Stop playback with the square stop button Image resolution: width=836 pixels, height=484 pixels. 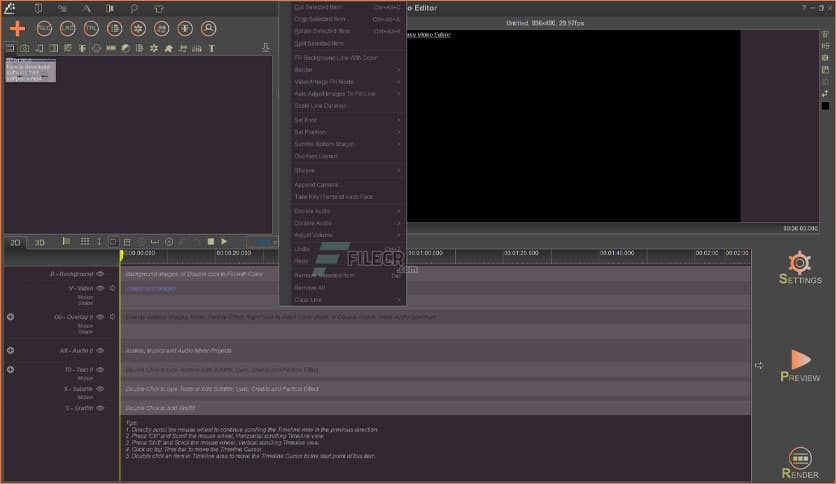pos(211,241)
